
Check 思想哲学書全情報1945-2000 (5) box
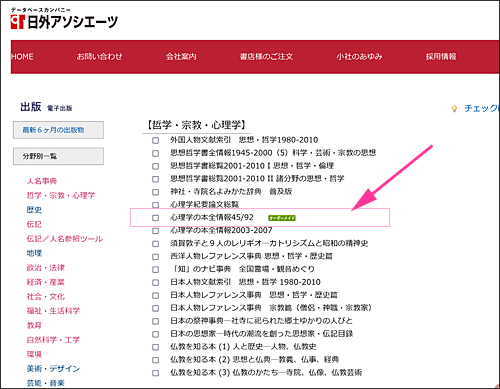point(155,153)
